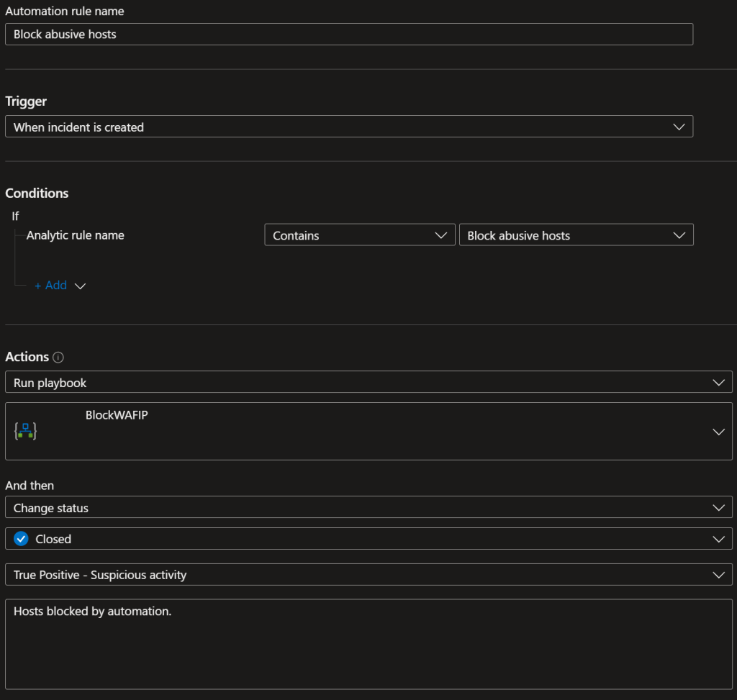Click the Logic App playbook icon
This screenshot has width=737, height=700.
pyautogui.click(x=25, y=431)
